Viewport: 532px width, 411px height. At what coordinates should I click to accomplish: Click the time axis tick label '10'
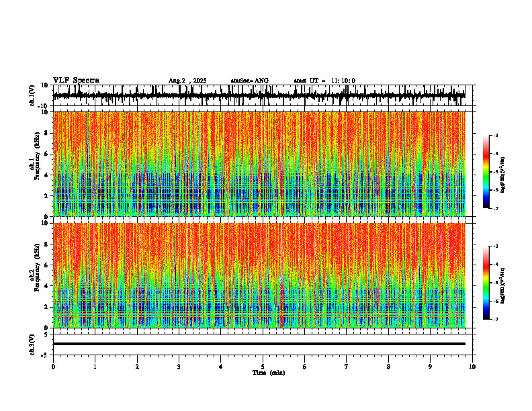pos(472,367)
